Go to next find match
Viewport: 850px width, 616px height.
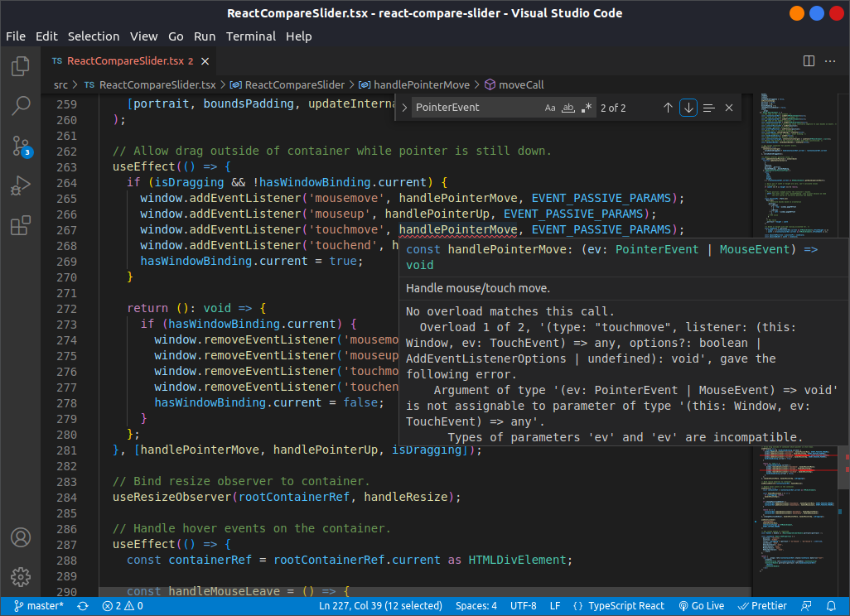pyautogui.click(x=688, y=108)
